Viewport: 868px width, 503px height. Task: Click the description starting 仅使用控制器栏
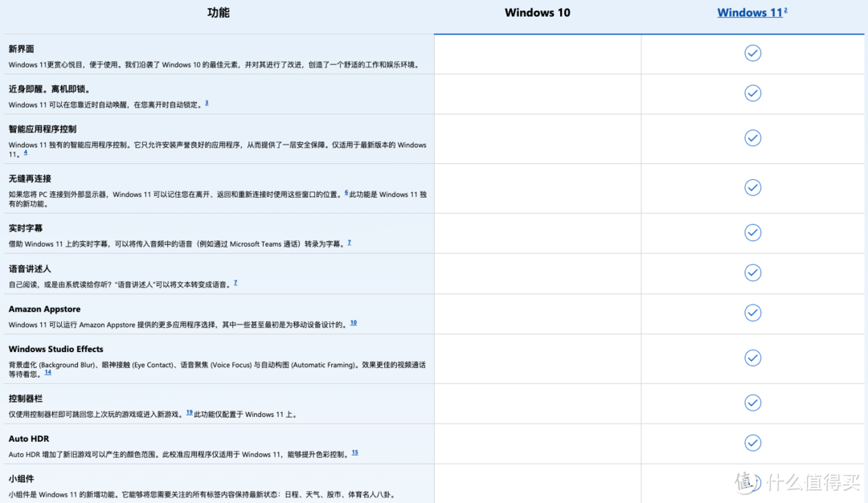153,415
